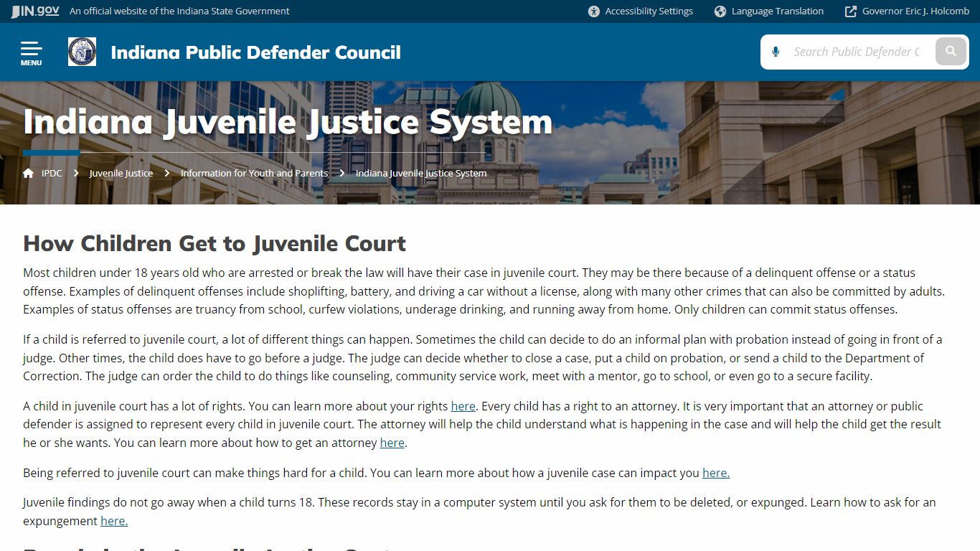Click the external link icon by Governor

[x=851, y=11]
